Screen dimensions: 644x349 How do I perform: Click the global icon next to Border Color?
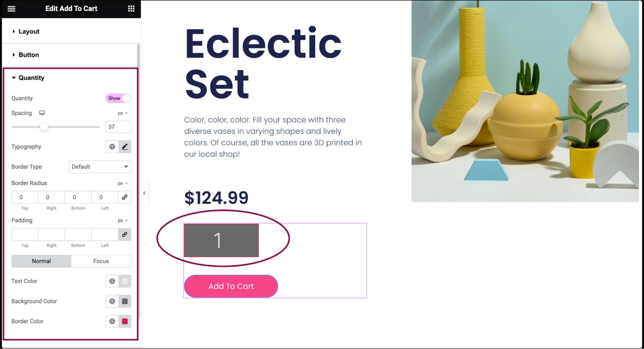click(x=112, y=321)
